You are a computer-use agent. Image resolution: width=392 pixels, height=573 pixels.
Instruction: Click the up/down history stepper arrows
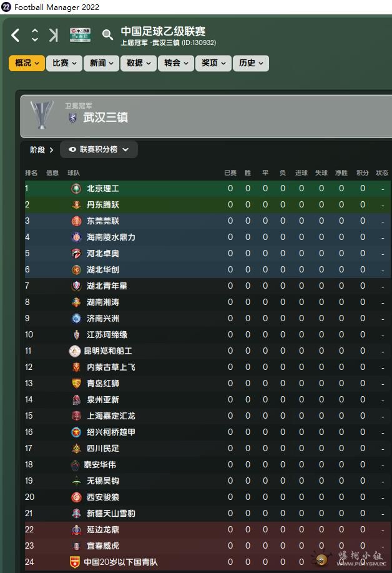(35, 36)
